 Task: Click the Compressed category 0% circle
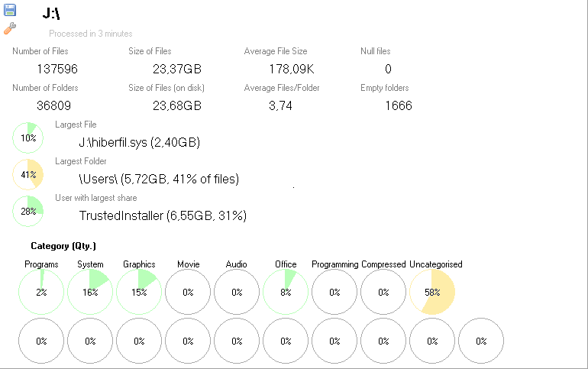(383, 292)
